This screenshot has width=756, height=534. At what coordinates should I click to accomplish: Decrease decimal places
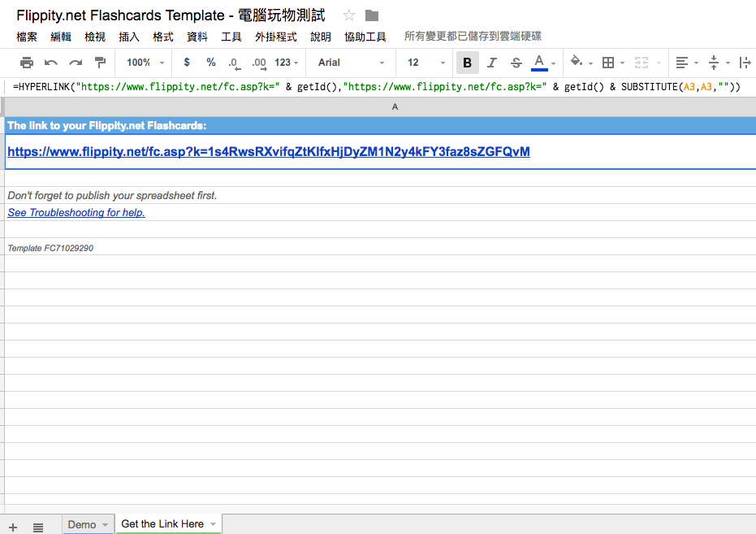point(235,63)
